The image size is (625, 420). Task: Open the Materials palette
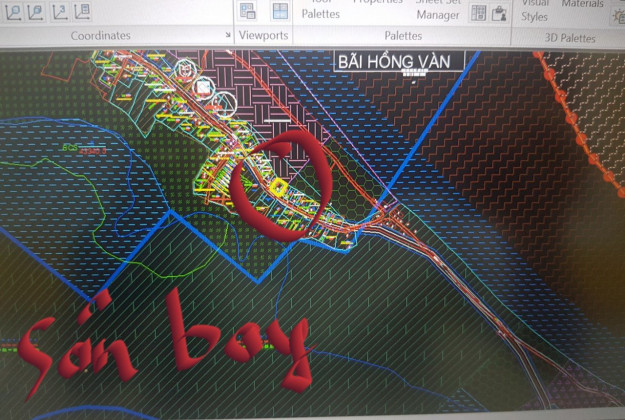582,4
